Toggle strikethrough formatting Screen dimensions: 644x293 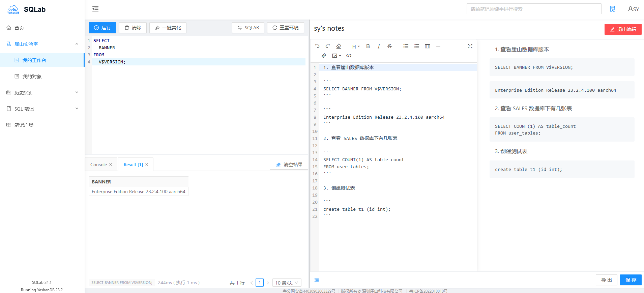pyautogui.click(x=390, y=46)
